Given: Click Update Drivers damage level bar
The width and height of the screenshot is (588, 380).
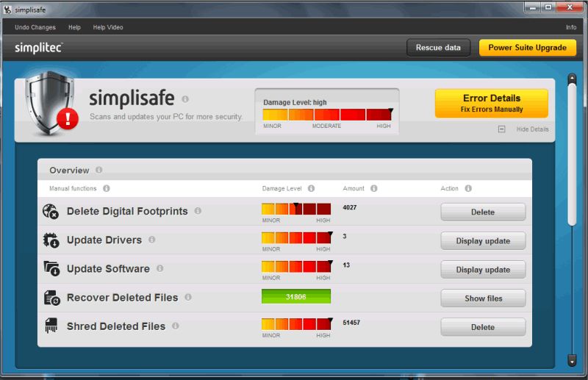Looking at the screenshot, I should [x=296, y=237].
